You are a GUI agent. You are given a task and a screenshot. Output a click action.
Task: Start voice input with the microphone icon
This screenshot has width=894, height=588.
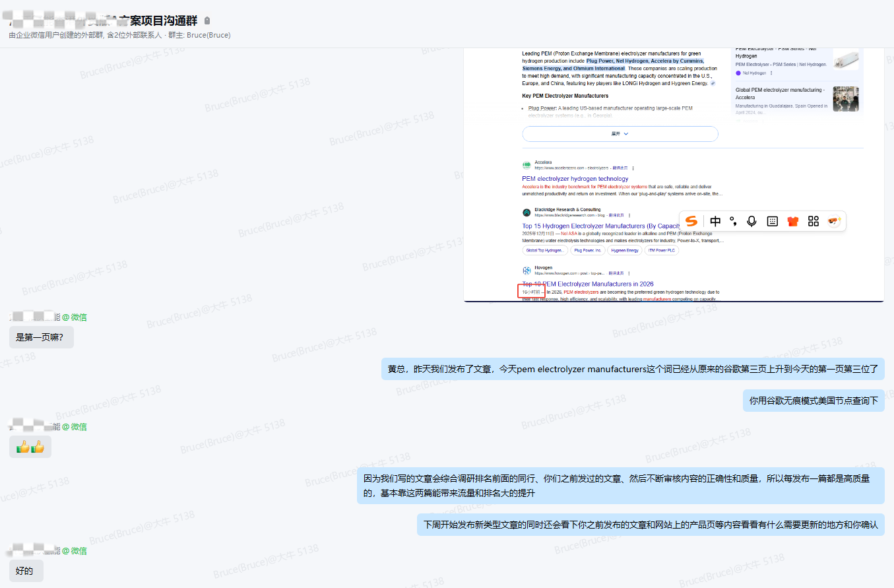pos(751,221)
